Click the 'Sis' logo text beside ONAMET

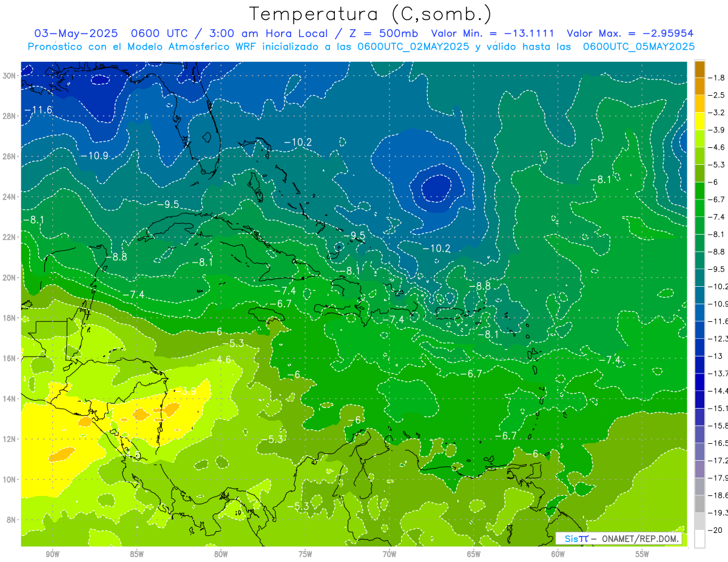pyautogui.click(x=572, y=538)
